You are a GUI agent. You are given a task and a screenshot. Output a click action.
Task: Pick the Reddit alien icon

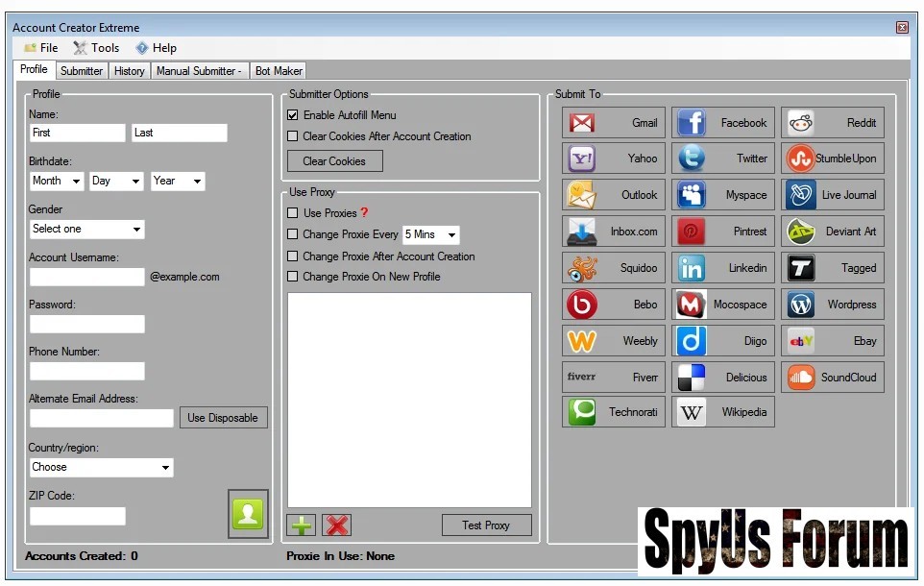click(801, 123)
